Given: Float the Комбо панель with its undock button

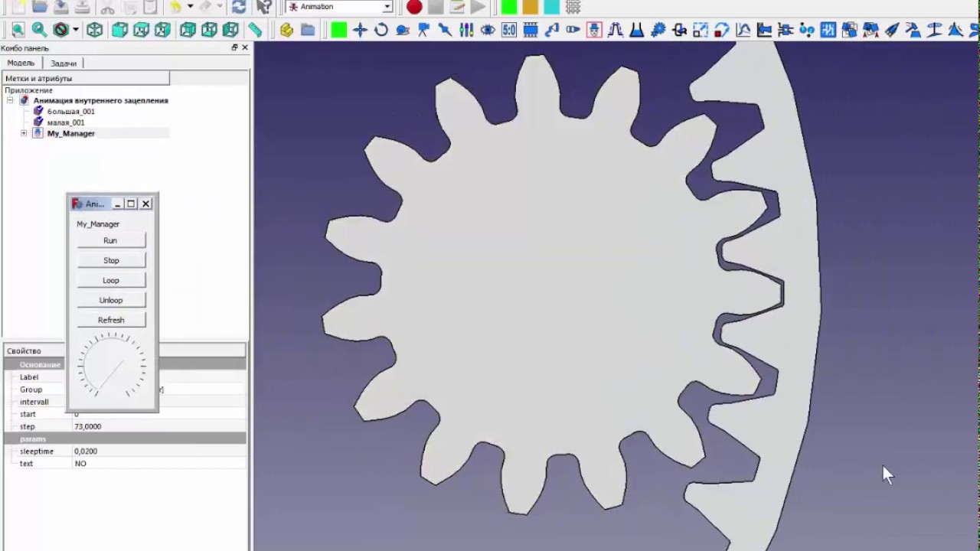Looking at the screenshot, I should click(234, 47).
